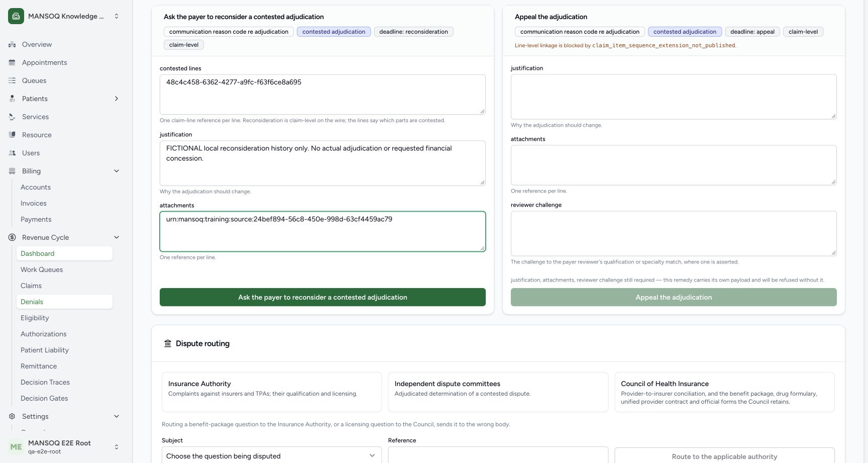Collapse the Billing section chevron
Image resolution: width=868 pixels, height=463 pixels.
pyautogui.click(x=117, y=171)
